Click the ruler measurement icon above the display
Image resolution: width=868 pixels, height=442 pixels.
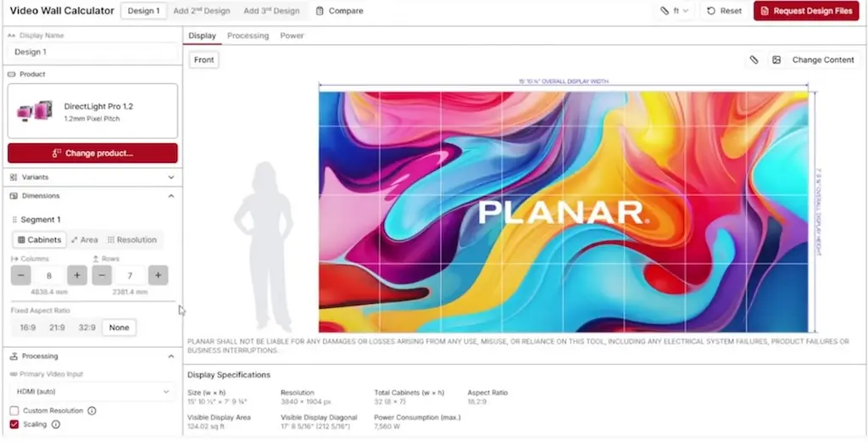[x=754, y=60]
